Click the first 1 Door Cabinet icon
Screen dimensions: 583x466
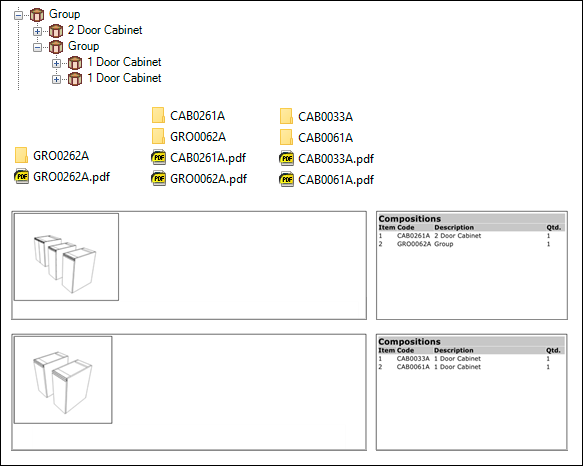click(x=75, y=63)
